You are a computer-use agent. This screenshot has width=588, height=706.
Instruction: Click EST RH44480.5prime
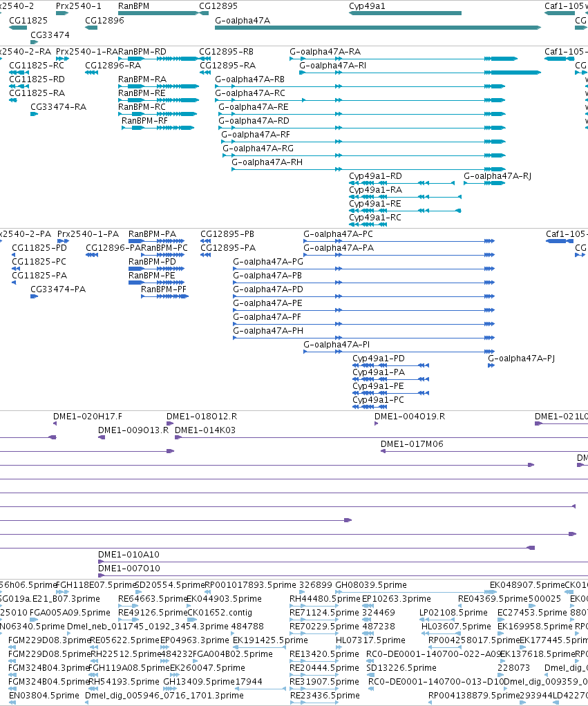[325, 600]
